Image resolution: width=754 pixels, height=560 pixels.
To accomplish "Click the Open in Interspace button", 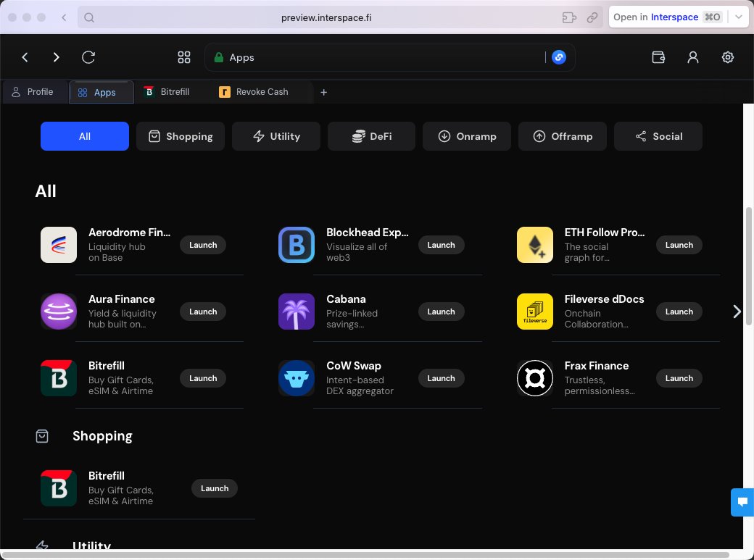I will pyautogui.click(x=668, y=17).
